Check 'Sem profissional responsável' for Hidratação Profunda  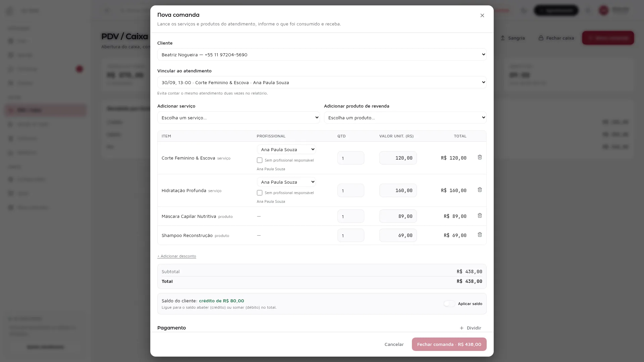click(259, 193)
